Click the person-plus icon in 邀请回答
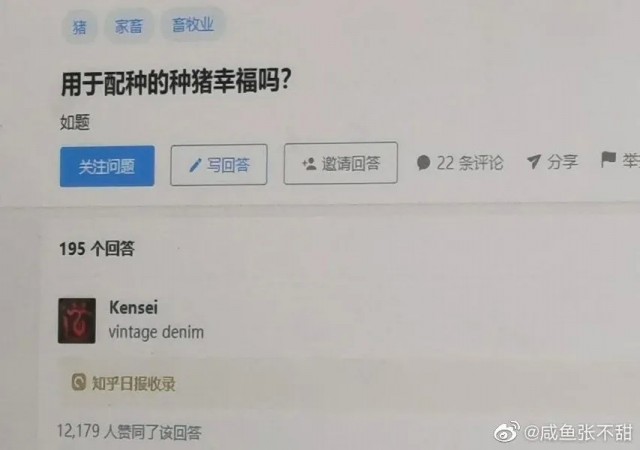The image size is (640, 450). pos(309,164)
